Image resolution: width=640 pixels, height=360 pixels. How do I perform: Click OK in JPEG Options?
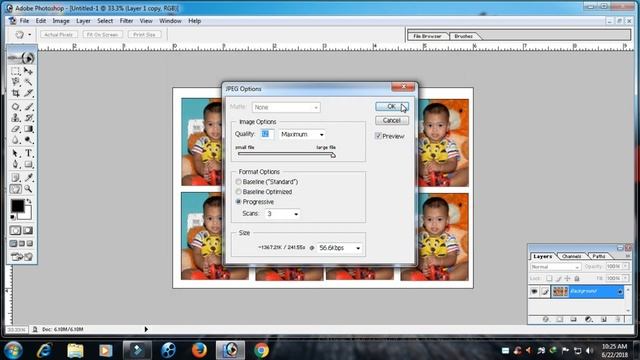[391, 107]
